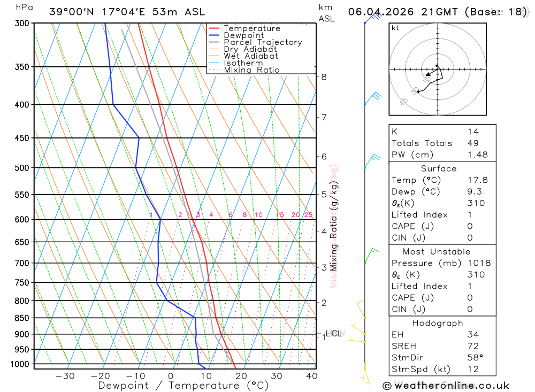The image size is (535, 392).
Task: Click the 850 hPa pressure label
Action: pyautogui.click(x=22, y=318)
